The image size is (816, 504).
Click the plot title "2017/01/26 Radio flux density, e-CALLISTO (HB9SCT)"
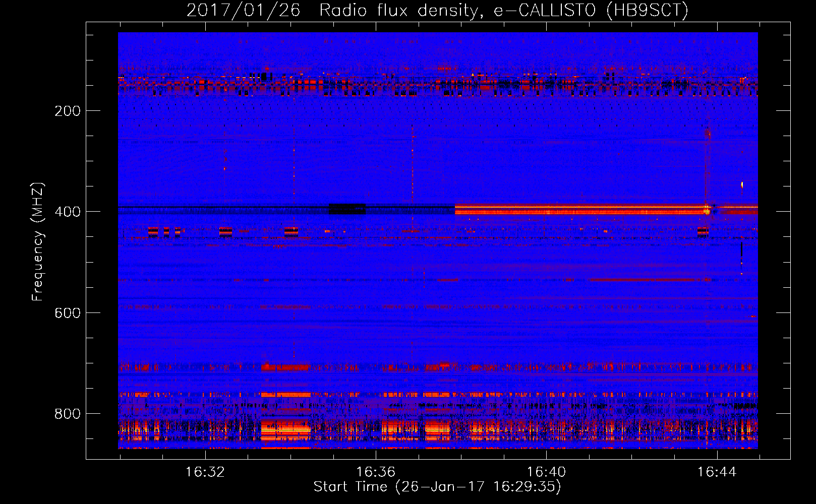[437, 10]
